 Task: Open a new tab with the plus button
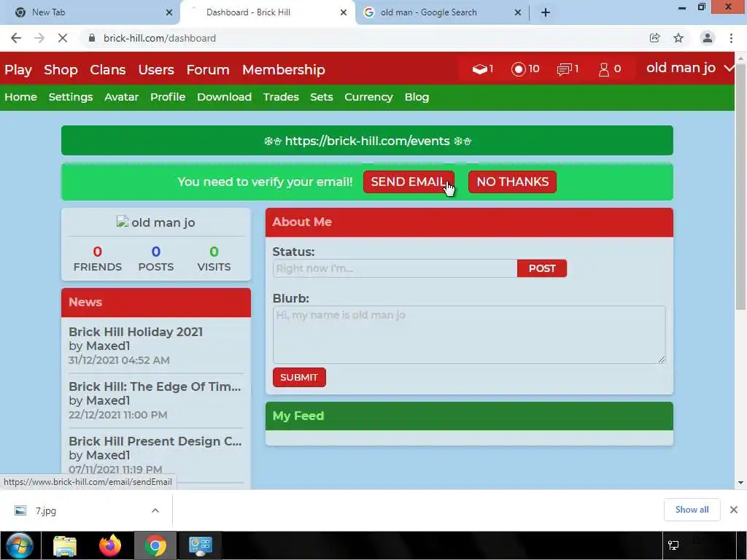(x=546, y=12)
